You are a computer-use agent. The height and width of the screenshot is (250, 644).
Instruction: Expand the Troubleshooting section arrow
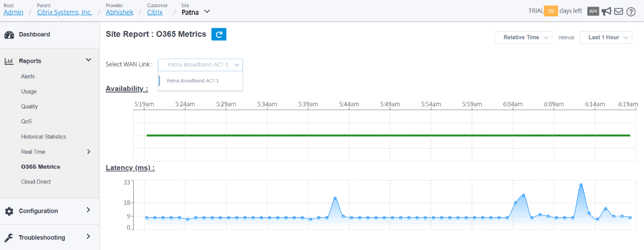click(x=89, y=237)
